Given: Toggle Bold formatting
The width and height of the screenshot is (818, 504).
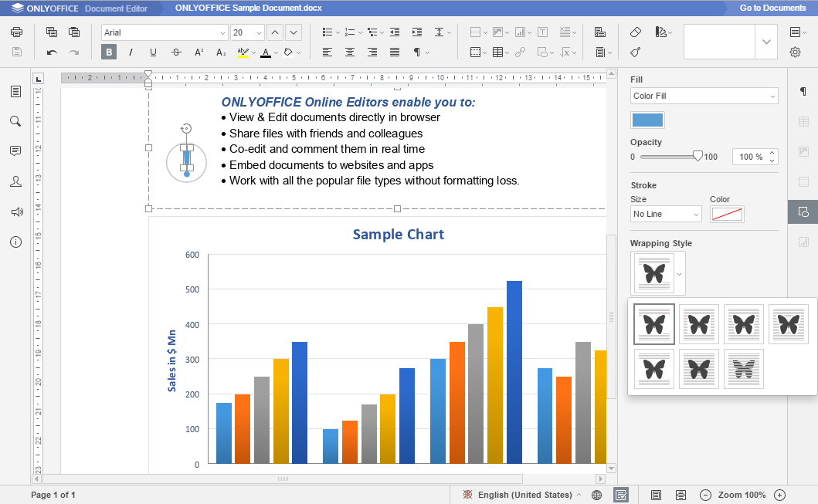Looking at the screenshot, I should click(x=109, y=52).
